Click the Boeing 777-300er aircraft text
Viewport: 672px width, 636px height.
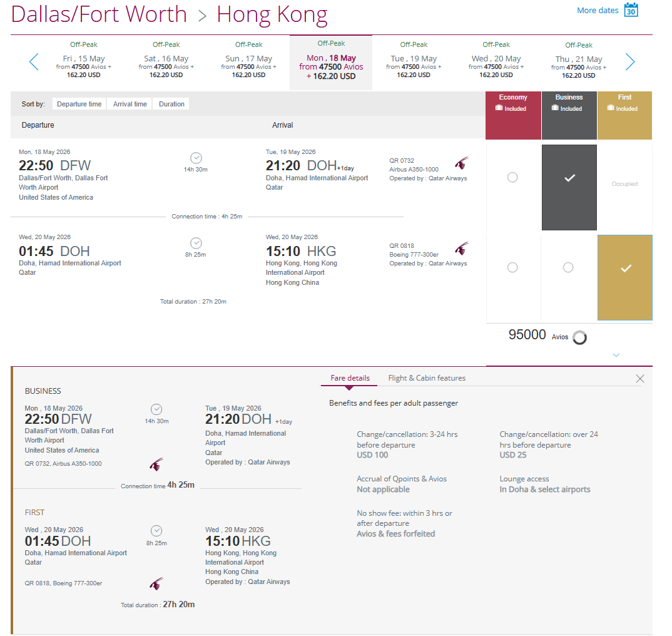coord(414,255)
